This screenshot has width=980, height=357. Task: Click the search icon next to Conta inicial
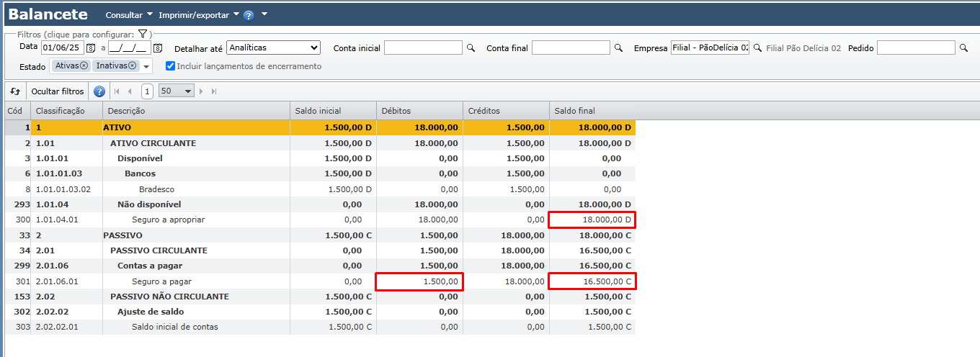point(471,48)
